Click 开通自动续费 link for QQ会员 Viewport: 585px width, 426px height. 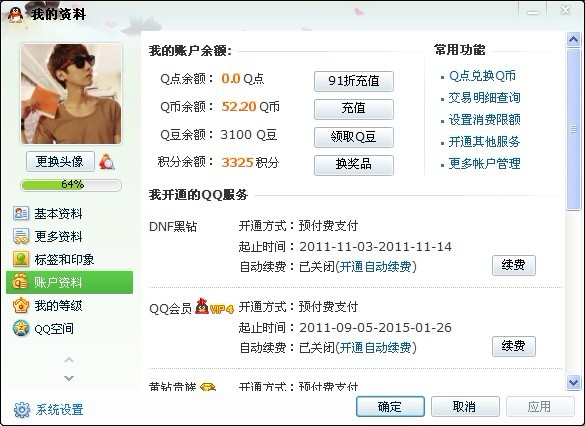(x=375, y=348)
